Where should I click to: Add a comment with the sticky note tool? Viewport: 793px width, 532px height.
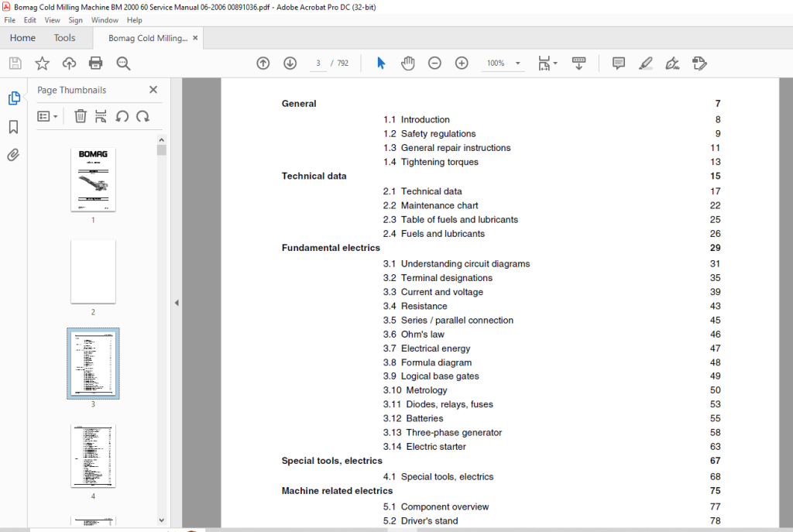[618, 63]
